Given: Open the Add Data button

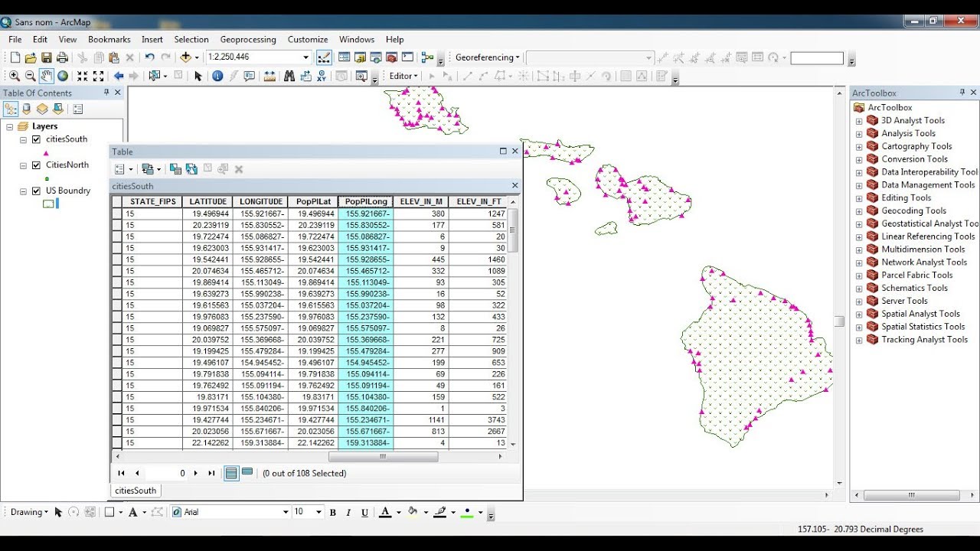Looking at the screenshot, I should coord(185,57).
